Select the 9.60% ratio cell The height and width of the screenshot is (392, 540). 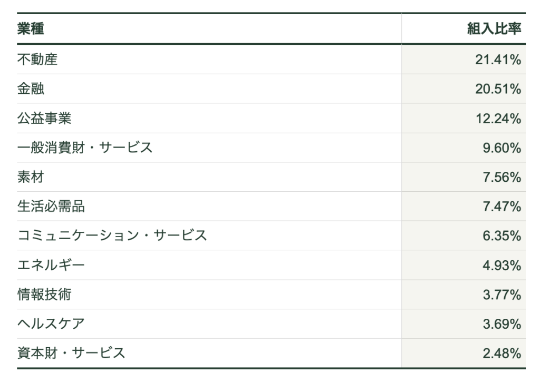tap(502, 148)
